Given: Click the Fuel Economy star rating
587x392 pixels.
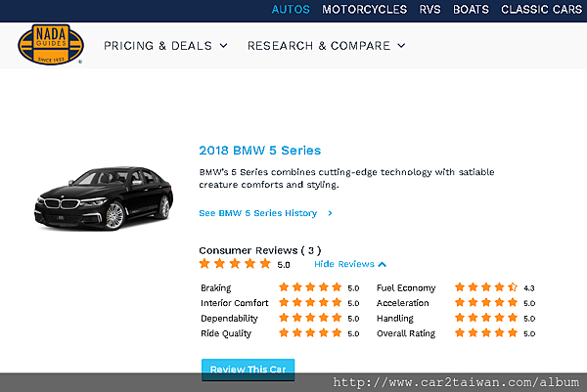Looking at the screenshot, I should (x=486, y=288).
